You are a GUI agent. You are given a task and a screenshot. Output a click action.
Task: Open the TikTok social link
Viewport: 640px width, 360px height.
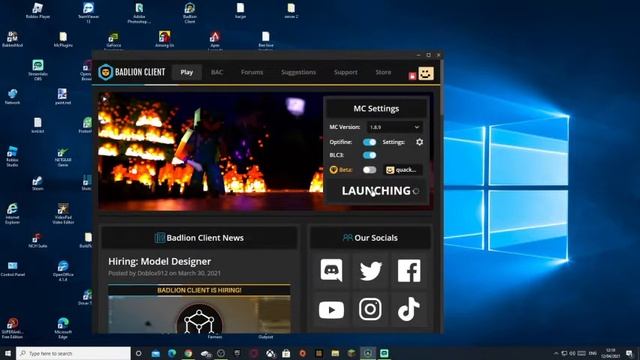pos(409,309)
